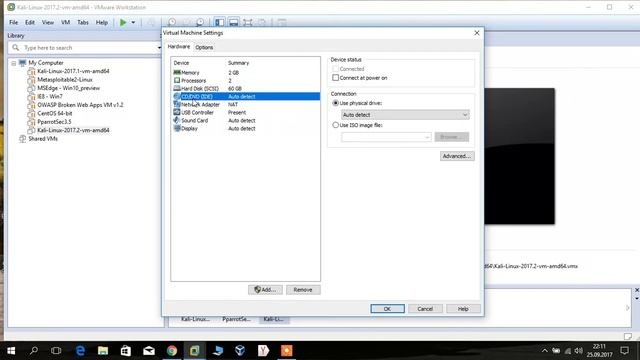Image resolution: width=640 pixels, height=360 pixels.
Task: Select Metasploitable2-Linux in the Library
Action: (x=65, y=80)
